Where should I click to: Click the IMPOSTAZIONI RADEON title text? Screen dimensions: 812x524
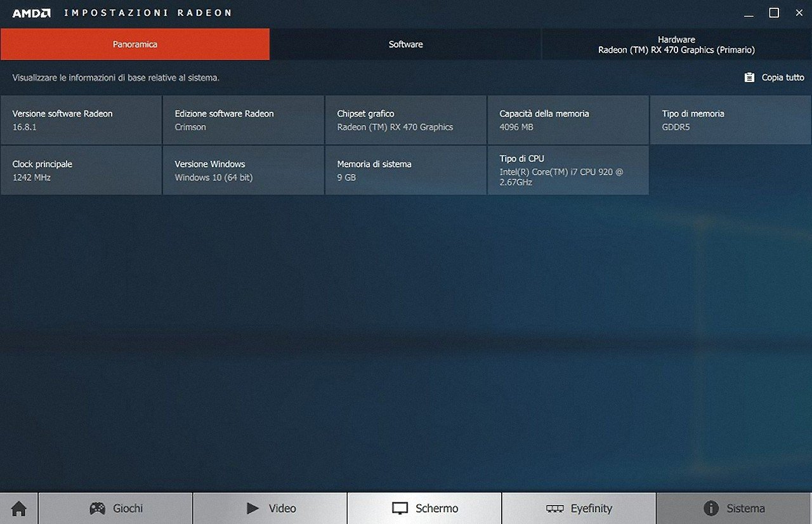point(148,13)
